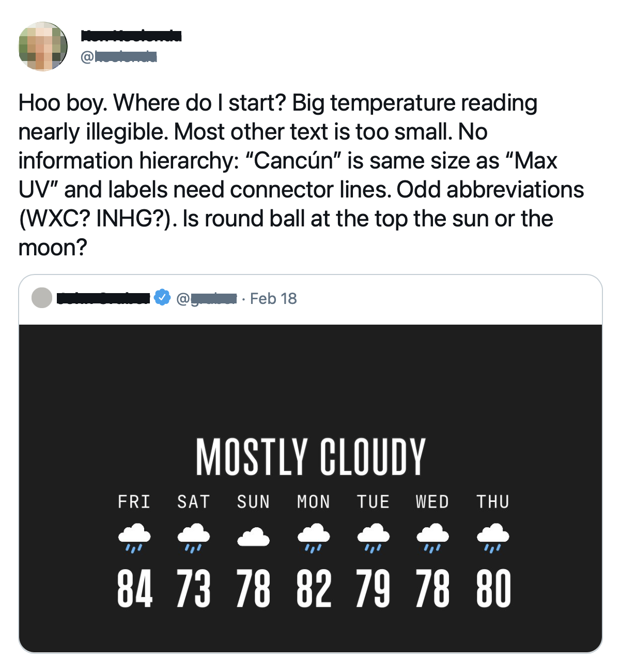The image size is (620, 672).
Task: Click the Tuesday rain cloud icon
Action: click(374, 538)
